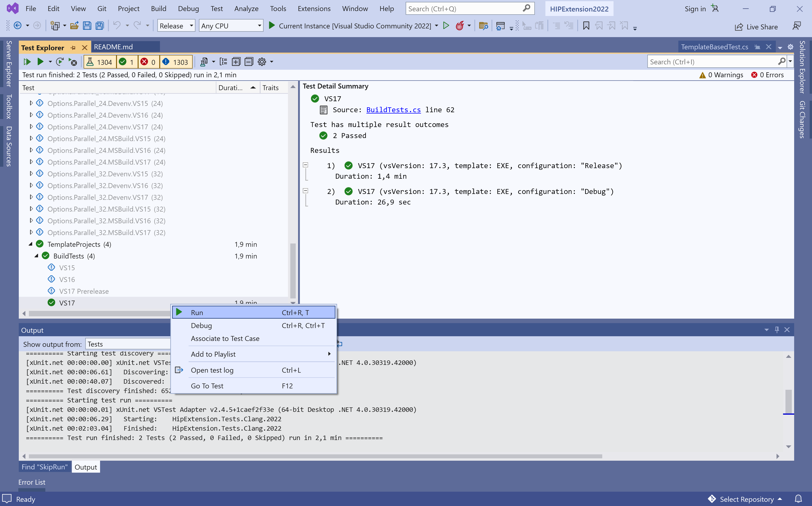Image resolution: width=812 pixels, height=506 pixels.
Task: Click Cancel test run icon
Action: point(73,62)
